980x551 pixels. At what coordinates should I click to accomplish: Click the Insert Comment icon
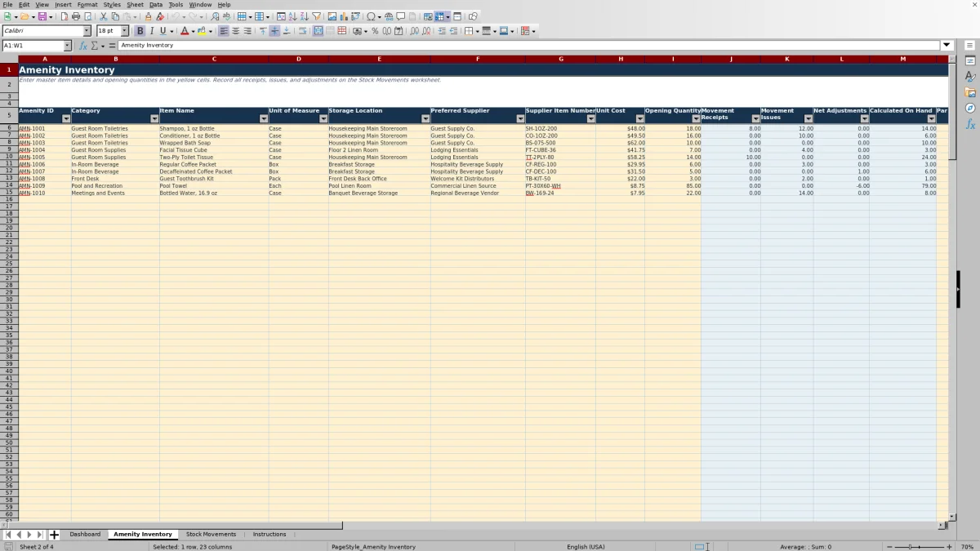tap(401, 16)
